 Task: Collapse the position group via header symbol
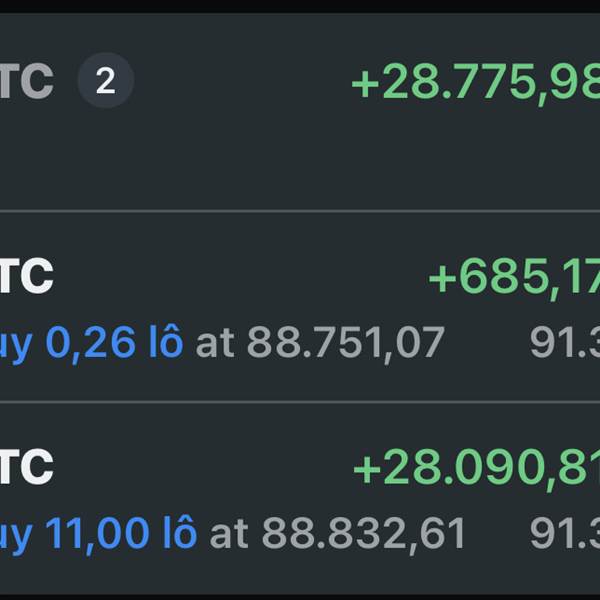coord(26,81)
